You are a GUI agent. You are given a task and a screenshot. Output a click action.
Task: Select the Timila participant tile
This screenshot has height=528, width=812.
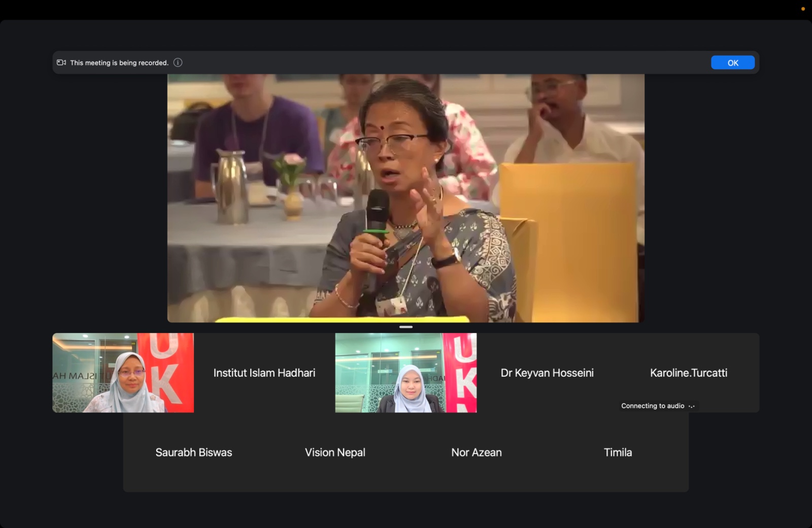[x=618, y=452]
